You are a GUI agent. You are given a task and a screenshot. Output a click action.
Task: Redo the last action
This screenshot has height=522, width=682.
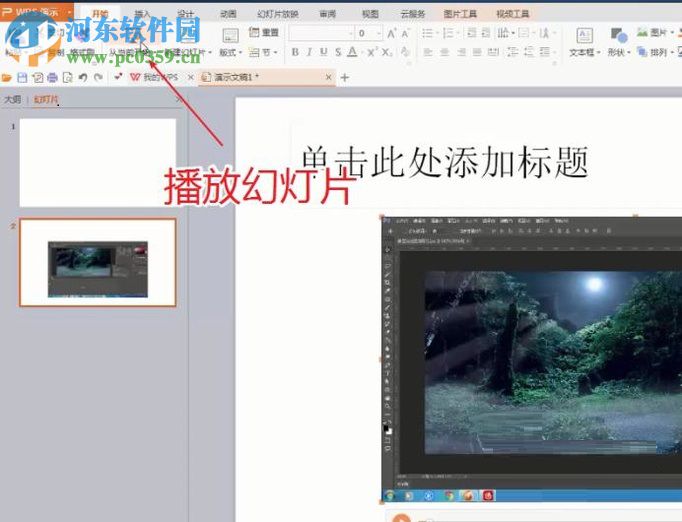[98, 77]
